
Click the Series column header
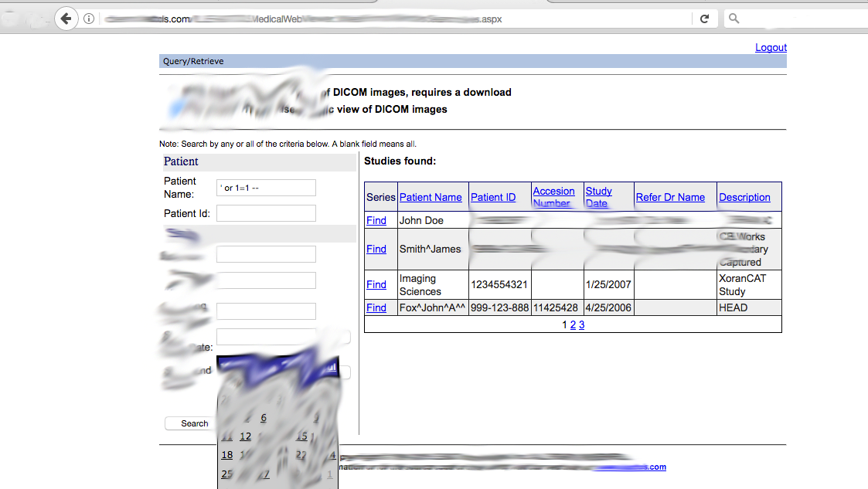tap(381, 198)
